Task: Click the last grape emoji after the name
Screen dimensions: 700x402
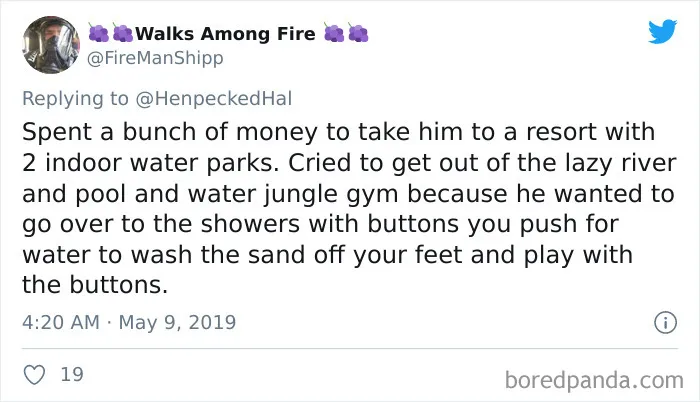Action: click(358, 33)
